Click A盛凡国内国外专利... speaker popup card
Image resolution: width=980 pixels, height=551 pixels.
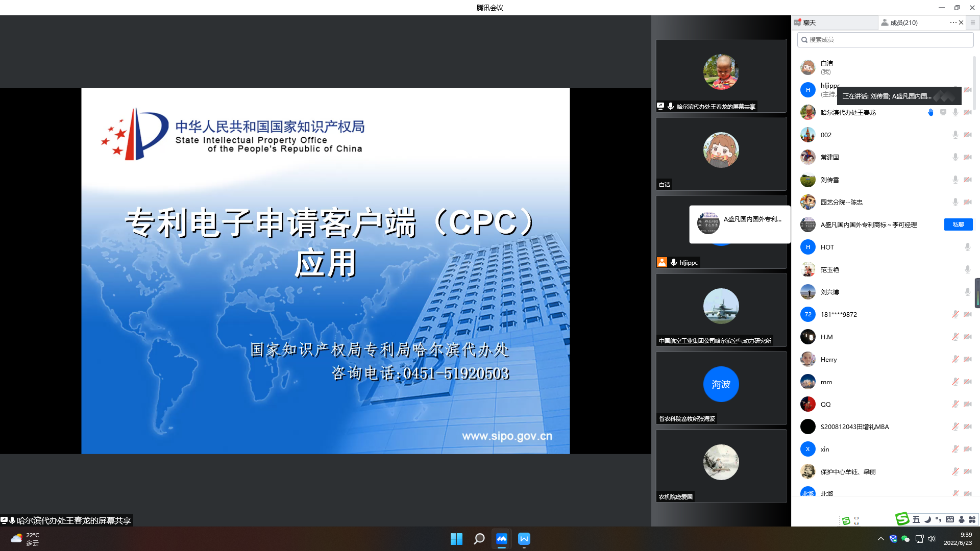740,224
